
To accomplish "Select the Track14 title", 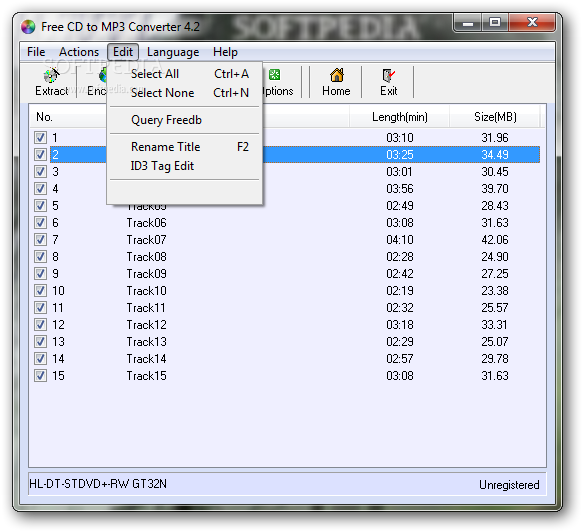I will (x=146, y=359).
